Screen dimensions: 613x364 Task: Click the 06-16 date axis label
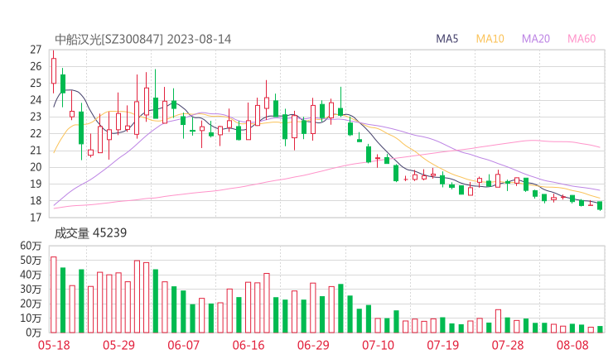pos(249,345)
